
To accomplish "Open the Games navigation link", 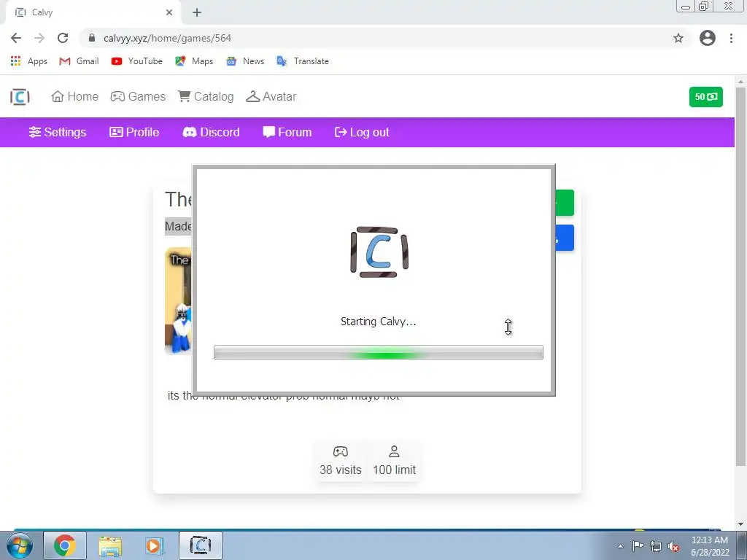I will 138,97.
